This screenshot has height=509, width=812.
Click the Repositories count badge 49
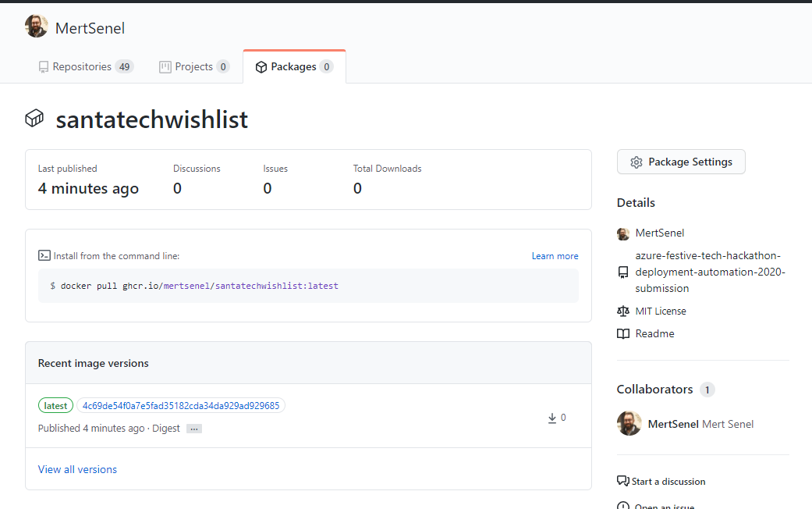coord(124,67)
